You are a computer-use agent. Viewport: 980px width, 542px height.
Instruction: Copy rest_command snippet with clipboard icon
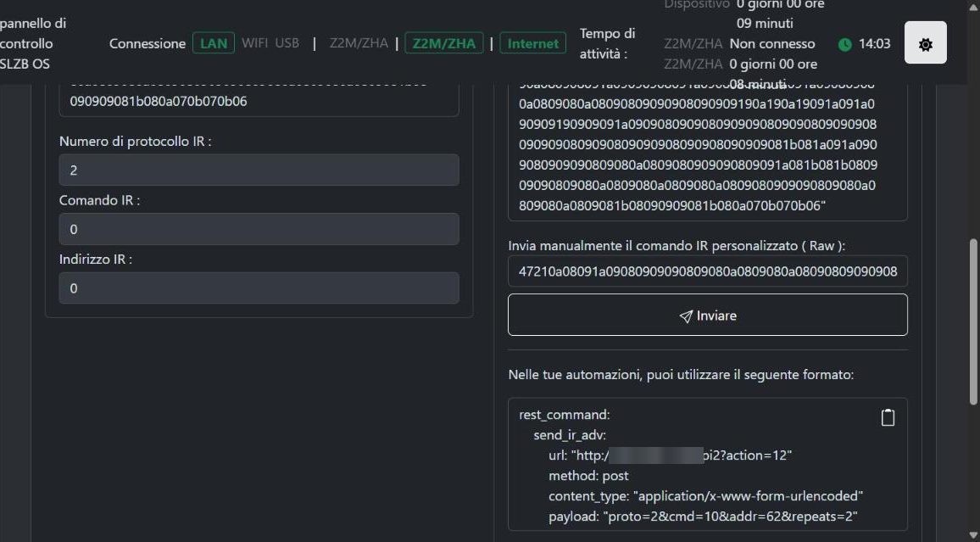coord(888,417)
